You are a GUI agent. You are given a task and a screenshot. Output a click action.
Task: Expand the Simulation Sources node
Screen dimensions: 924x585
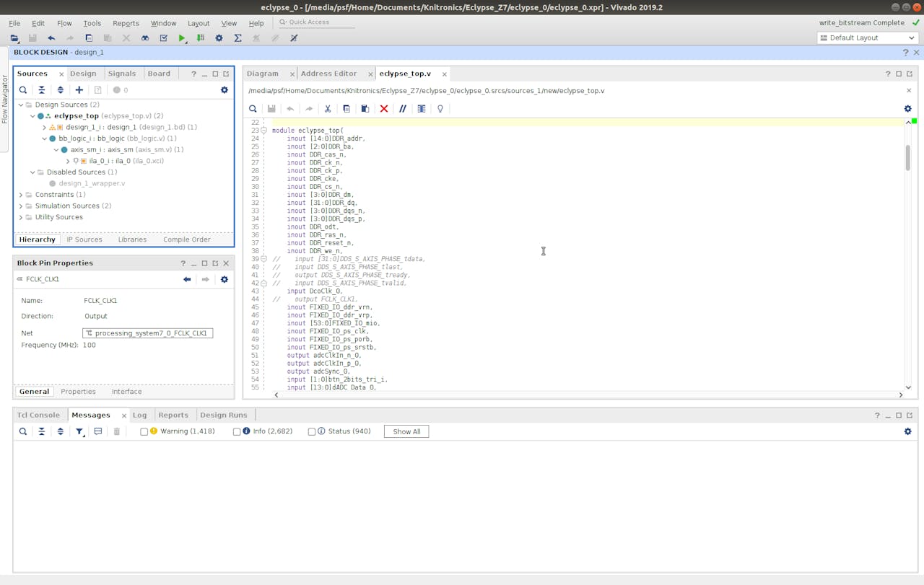pos(21,206)
